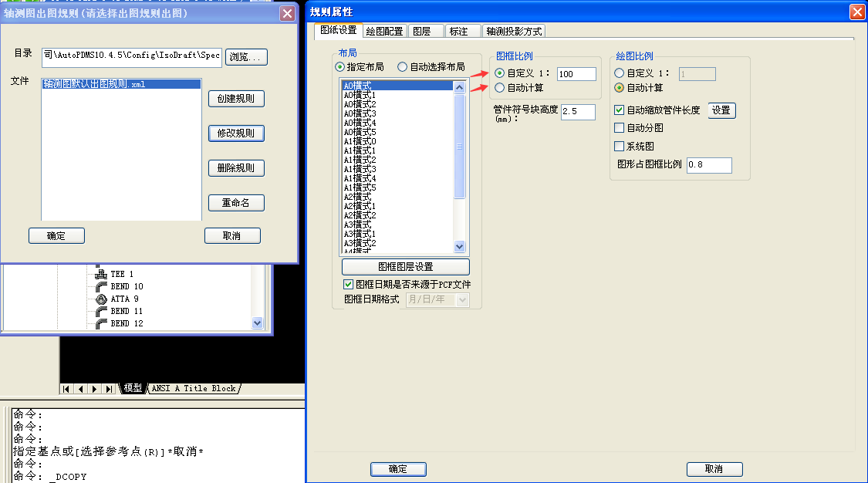Switch to the 绘图配置 tab
868x483 pixels.
384,32
